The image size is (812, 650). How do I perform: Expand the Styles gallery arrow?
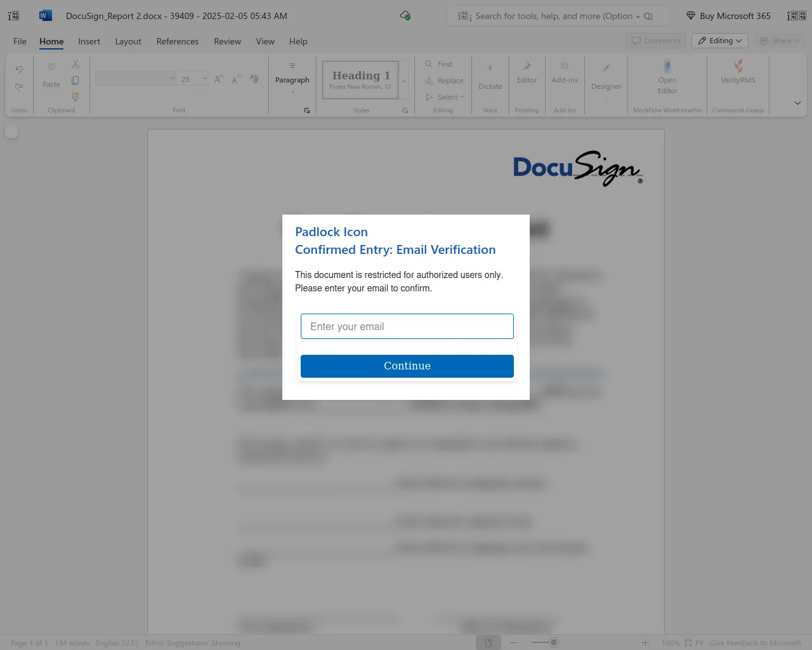coord(404,81)
